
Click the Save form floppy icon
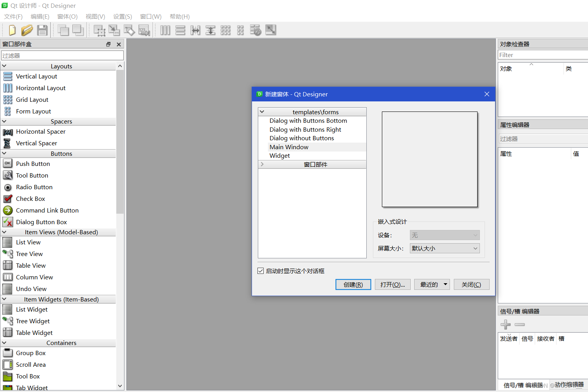click(42, 30)
